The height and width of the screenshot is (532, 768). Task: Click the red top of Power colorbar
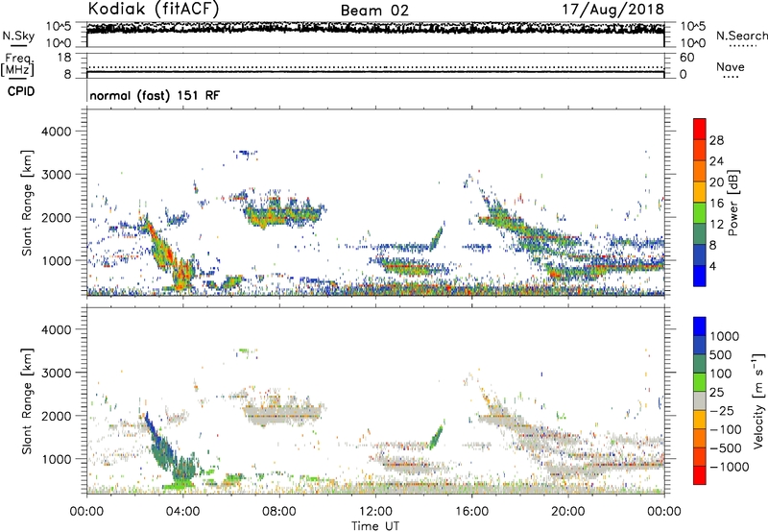(x=700, y=129)
